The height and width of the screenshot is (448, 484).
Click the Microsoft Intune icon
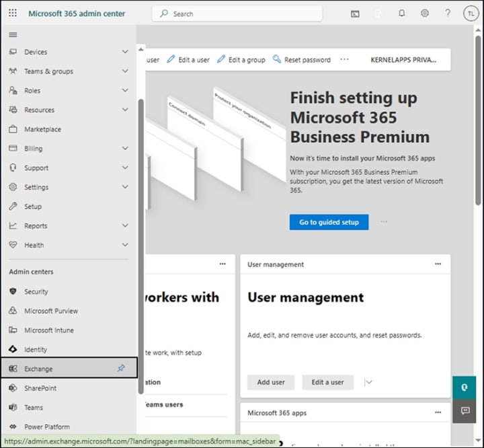point(13,330)
